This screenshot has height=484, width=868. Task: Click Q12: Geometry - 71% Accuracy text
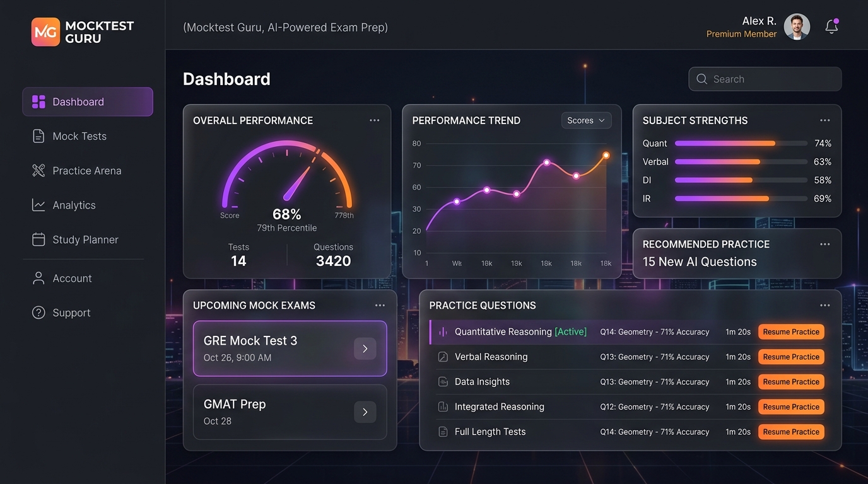[x=655, y=407]
